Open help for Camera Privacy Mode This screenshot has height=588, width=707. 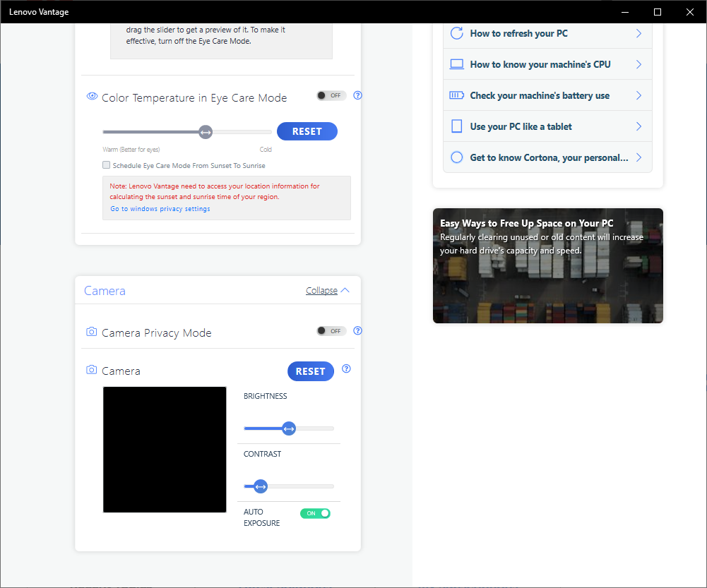357,330
